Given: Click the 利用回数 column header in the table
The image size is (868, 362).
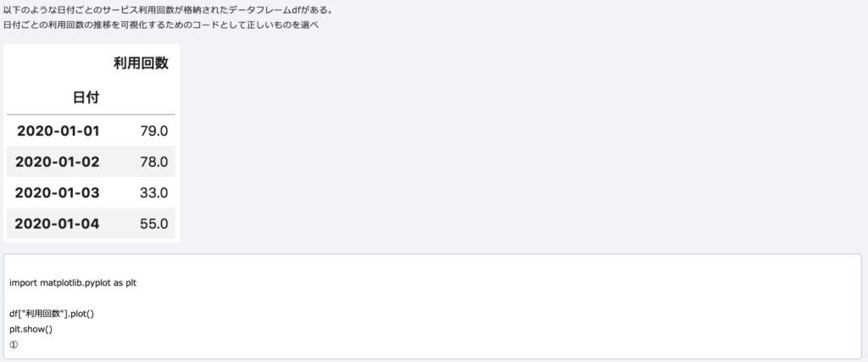Looking at the screenshot, I should 141,63.
